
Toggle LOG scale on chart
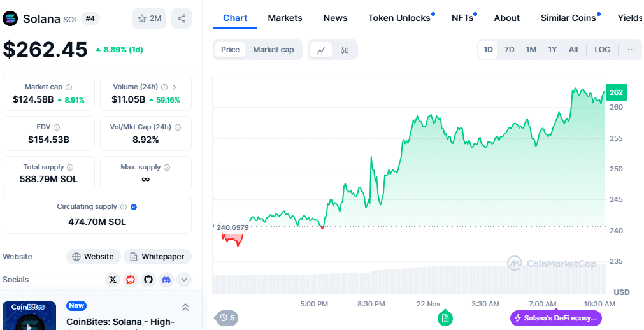tap(602, 50)
